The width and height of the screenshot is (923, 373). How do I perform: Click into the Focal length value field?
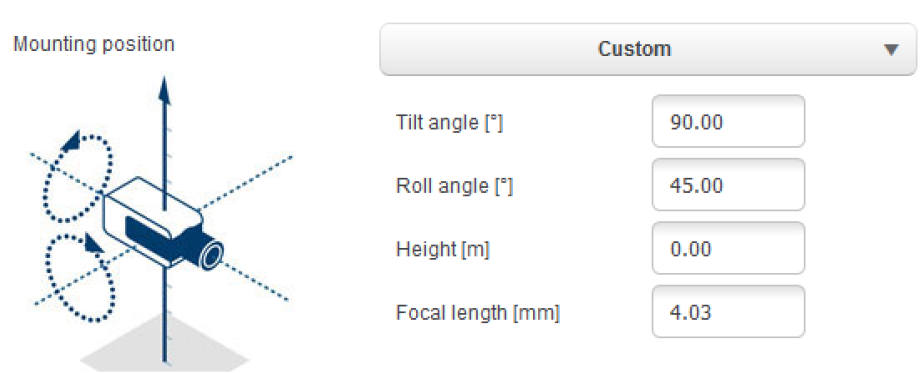728,312
